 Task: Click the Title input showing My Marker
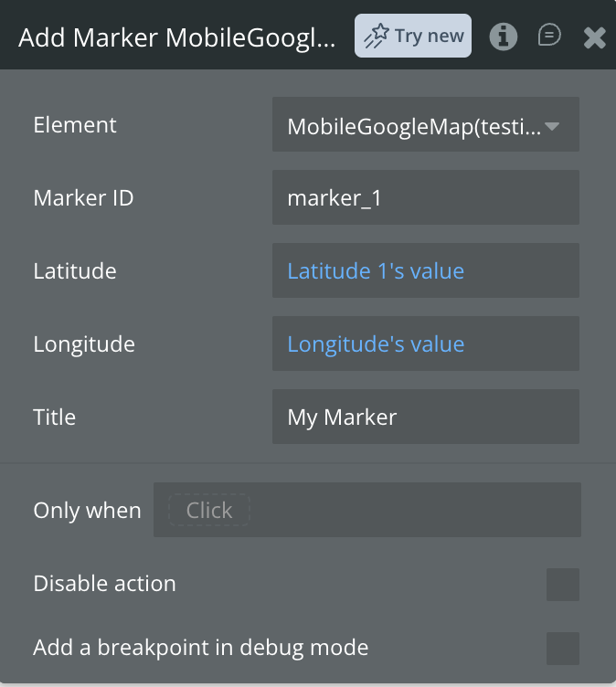point(425,417)
